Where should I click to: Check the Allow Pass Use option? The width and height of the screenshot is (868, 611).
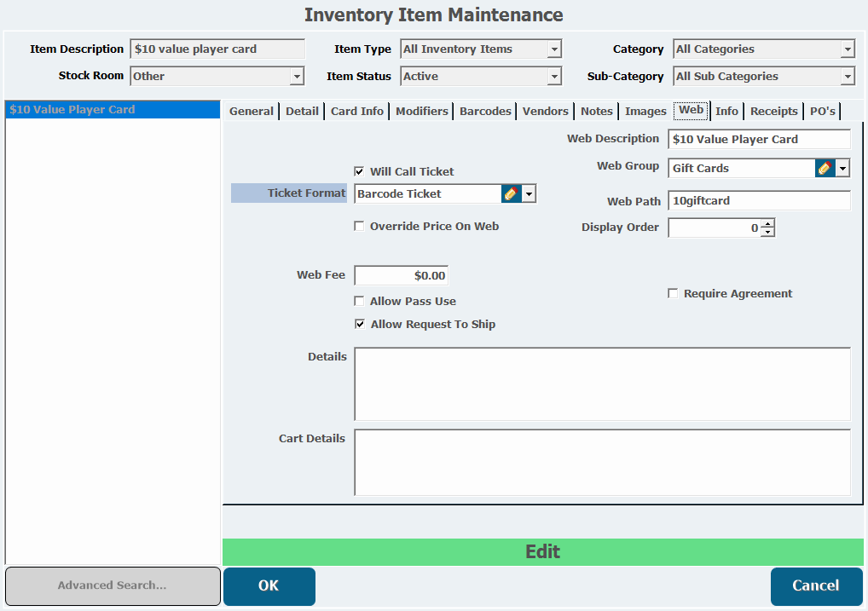[359, 302]
